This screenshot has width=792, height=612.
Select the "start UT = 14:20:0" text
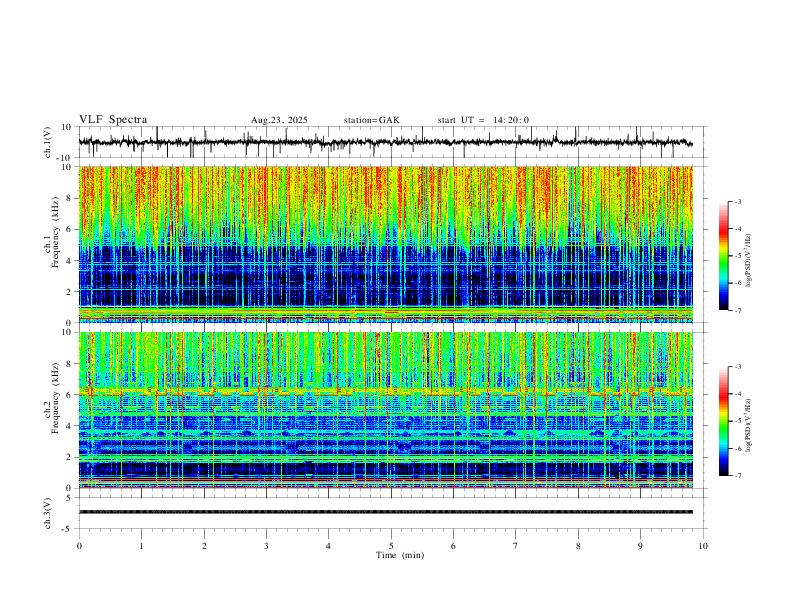tap(483, 120)
